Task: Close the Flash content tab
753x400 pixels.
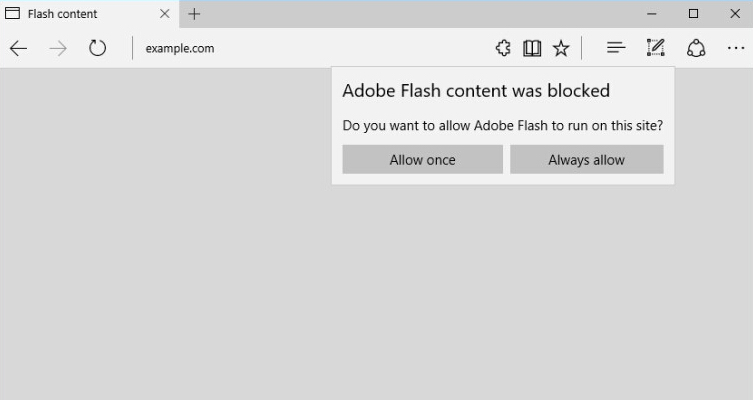Action: [165, 14]
